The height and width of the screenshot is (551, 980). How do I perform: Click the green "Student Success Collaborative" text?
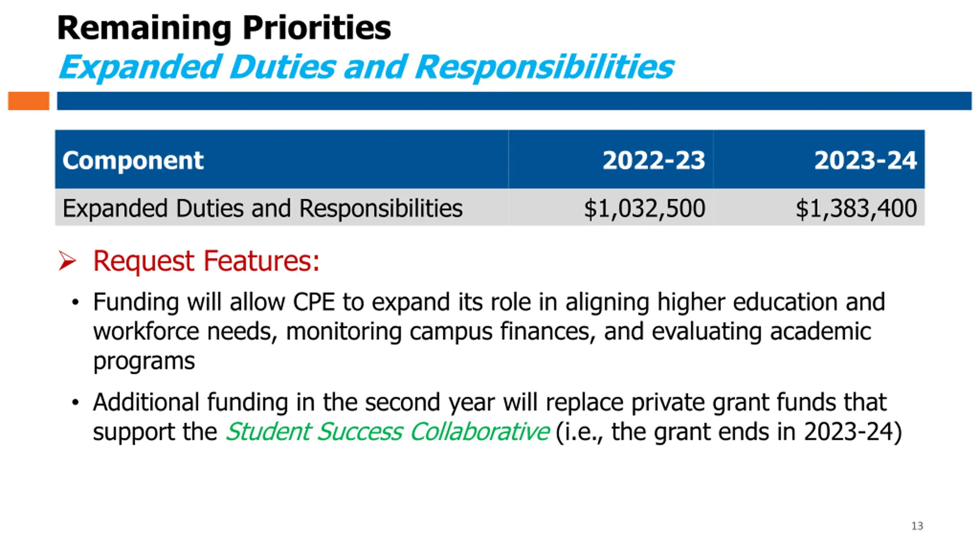click(387, 432)
